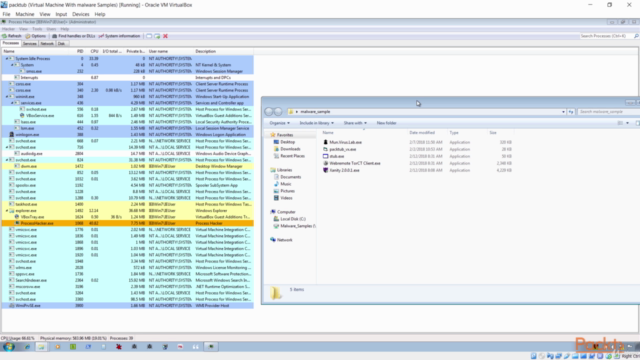
Task: Switch to the Services tab
Action: pyautogui.click(x=30, y=43)
